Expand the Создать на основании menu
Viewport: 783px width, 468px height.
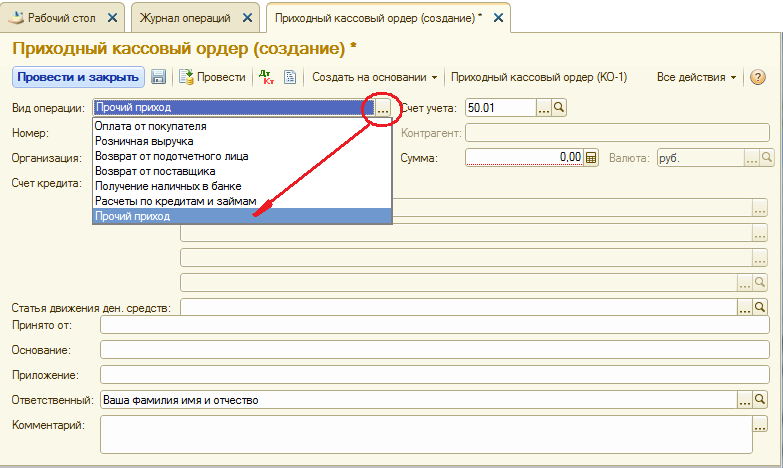[375, 77]
